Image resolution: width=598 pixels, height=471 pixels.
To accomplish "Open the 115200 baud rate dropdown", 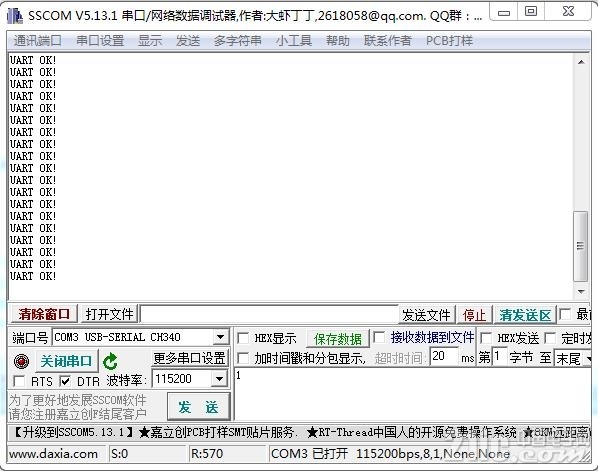I will (219, 379).
